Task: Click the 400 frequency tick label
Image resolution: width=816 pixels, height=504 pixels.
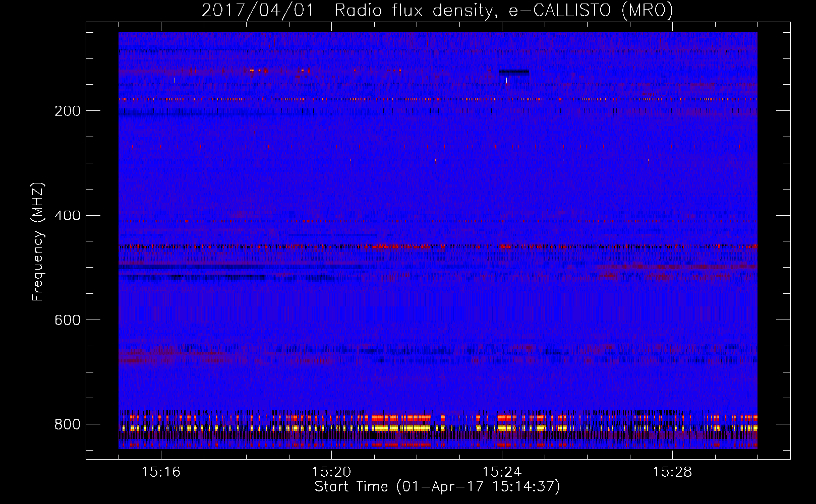Action: coord(68,216)
